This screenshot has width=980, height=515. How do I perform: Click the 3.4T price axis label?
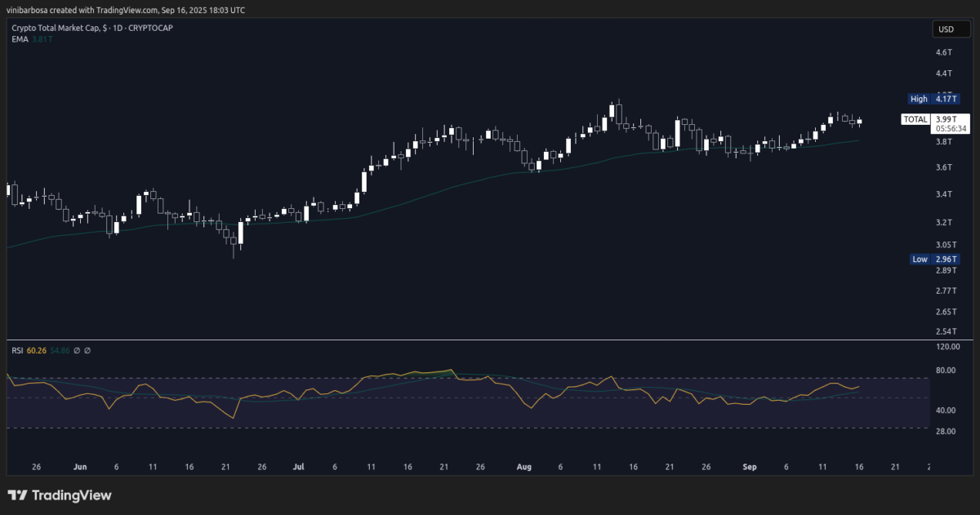pyautogui.click(x=943, y=194)
